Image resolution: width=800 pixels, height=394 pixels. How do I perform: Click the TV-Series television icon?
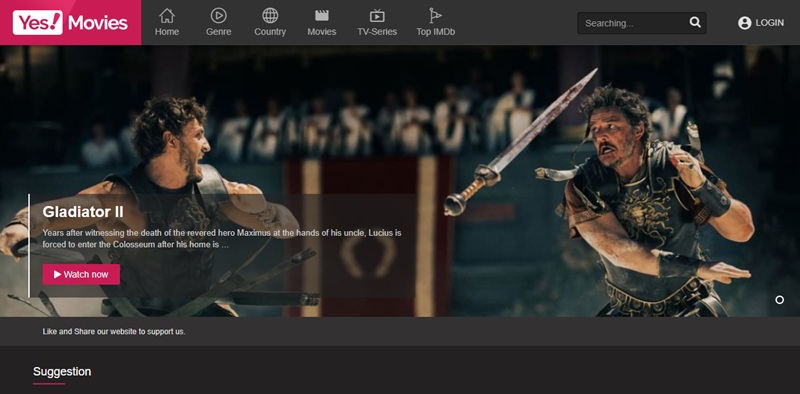[x=377, y=16]
